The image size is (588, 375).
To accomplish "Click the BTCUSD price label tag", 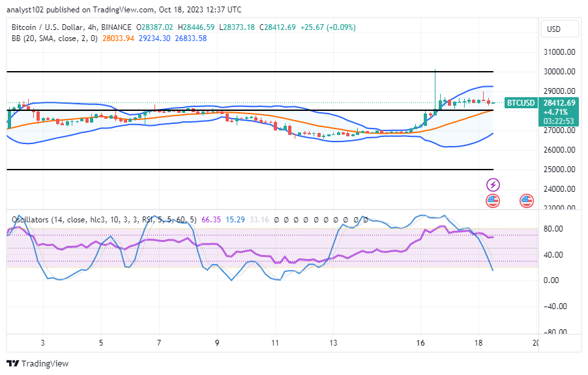I will click(x=521, y=103).
